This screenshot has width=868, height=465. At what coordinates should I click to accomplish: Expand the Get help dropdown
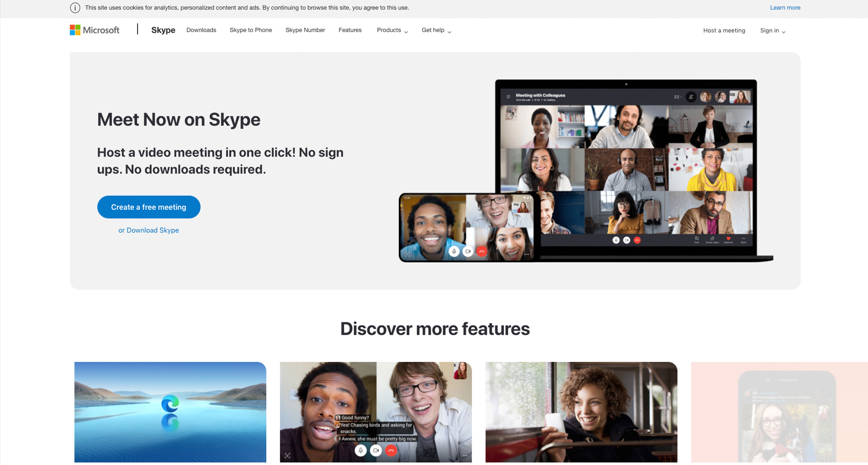tap(436, 30)
